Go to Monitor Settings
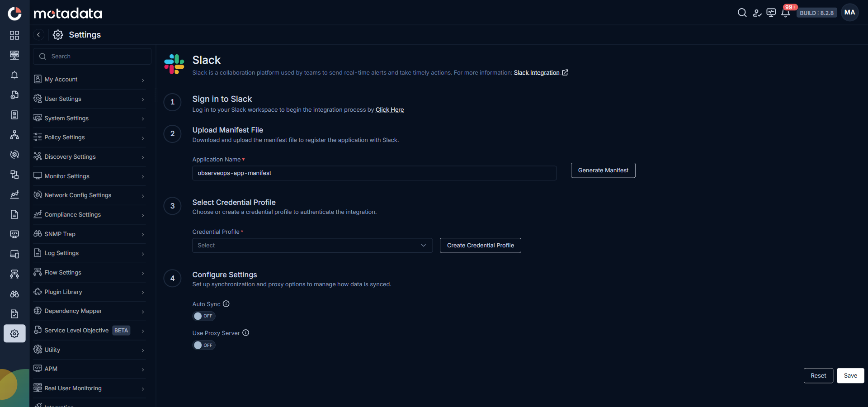The width and height of the screenshot is (868, 407). coord(90,176)
